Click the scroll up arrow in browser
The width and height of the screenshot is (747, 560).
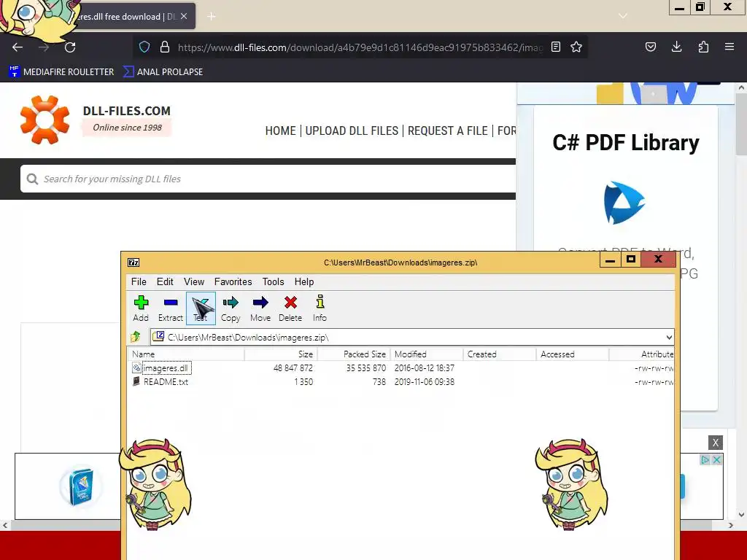741,87
